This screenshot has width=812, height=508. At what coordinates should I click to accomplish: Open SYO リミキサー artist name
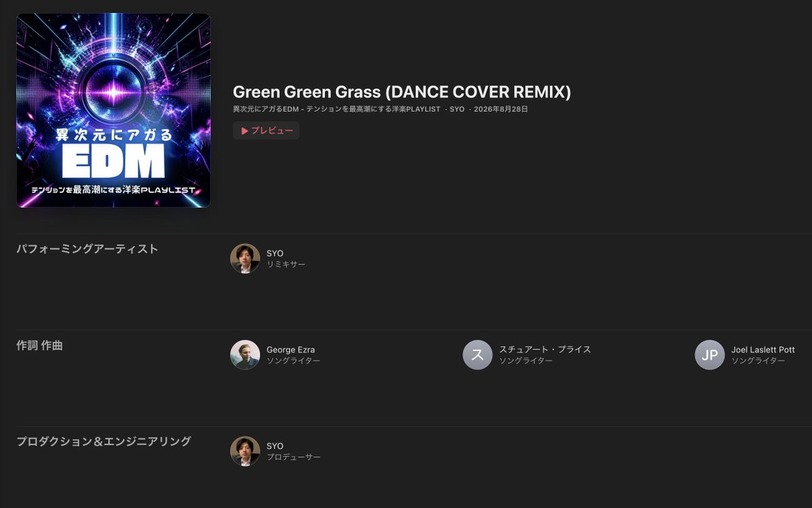pyautogui.click(x=275, y=253)
